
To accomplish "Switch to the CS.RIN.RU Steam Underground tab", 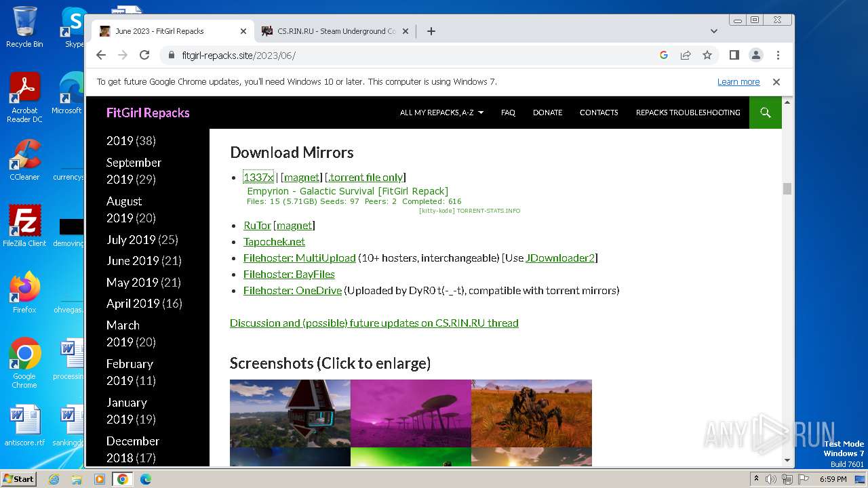I will tap(336, 31).
